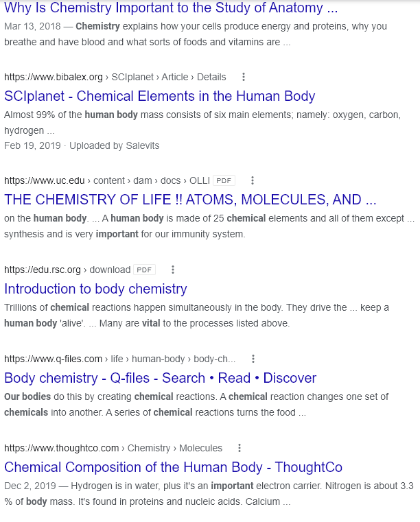Open three-dot menu for bibalex.org result
The height and width of the screenshot is (522, 420).
click(x=244, y=77)
